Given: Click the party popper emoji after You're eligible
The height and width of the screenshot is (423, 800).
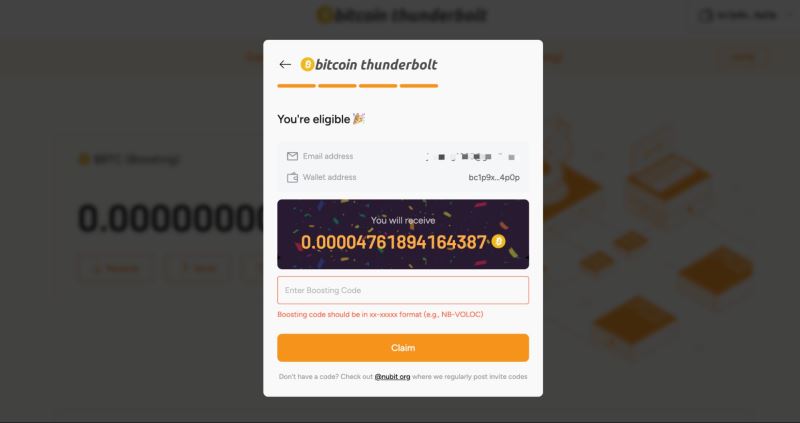Looking at the screenshot, I should coord(359,119).
